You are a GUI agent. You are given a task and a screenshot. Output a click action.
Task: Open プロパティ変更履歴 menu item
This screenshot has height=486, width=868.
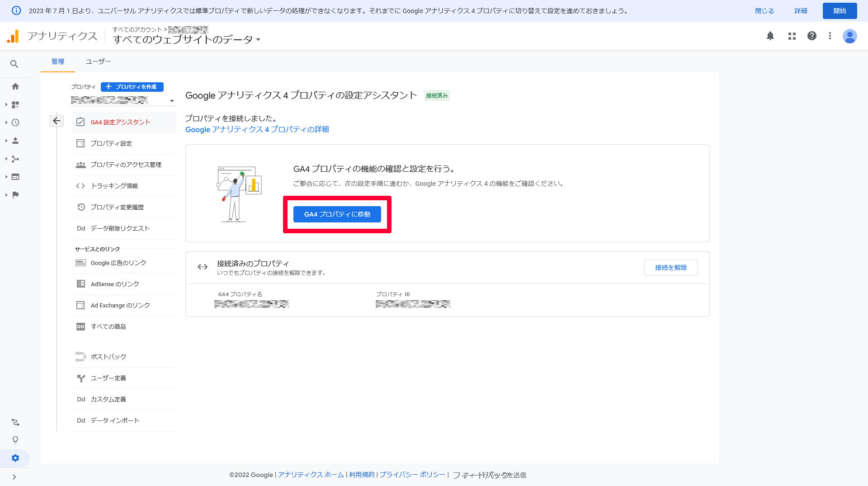coord(124,207)
